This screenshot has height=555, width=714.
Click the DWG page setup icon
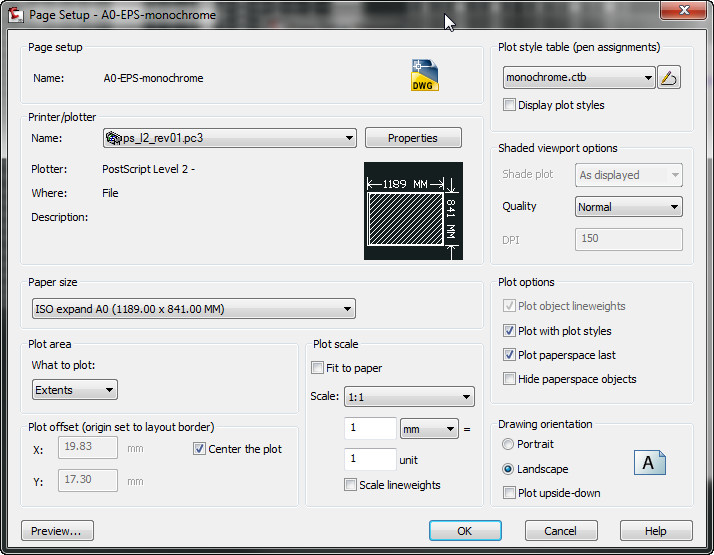[424, 75]
